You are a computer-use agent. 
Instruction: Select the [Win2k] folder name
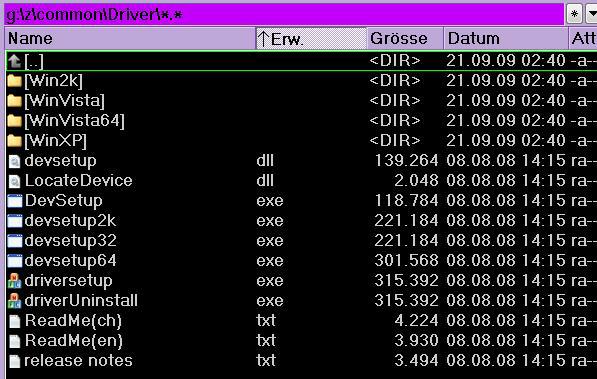[x=53, y=81]
